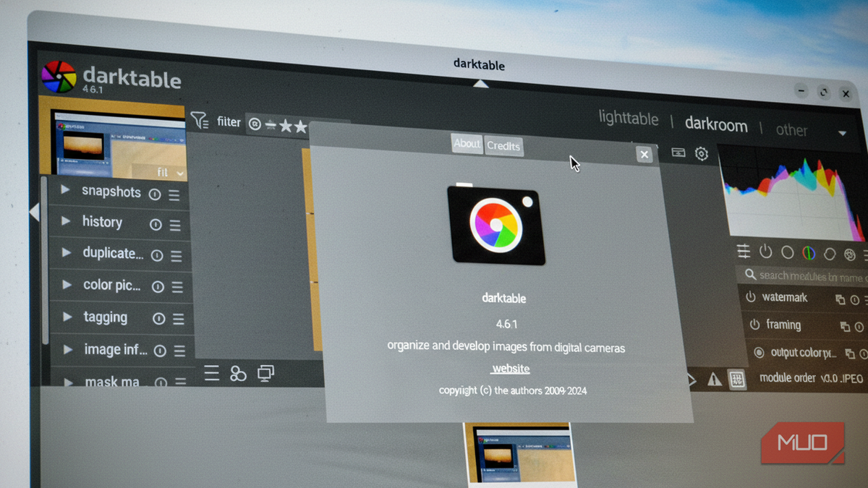868x488 pixels.
Task: Open multi-instance menu for watermark module
Action: [840, 299]
